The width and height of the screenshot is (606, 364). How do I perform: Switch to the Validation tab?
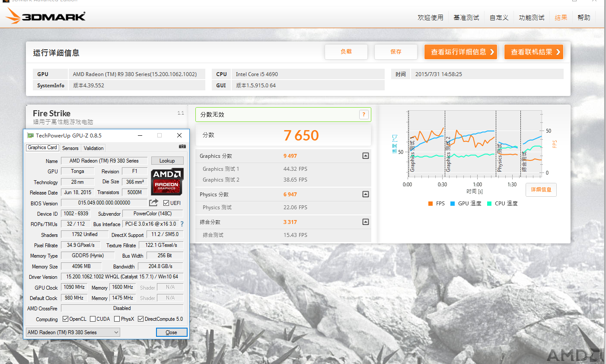click(x=93, y=148)
